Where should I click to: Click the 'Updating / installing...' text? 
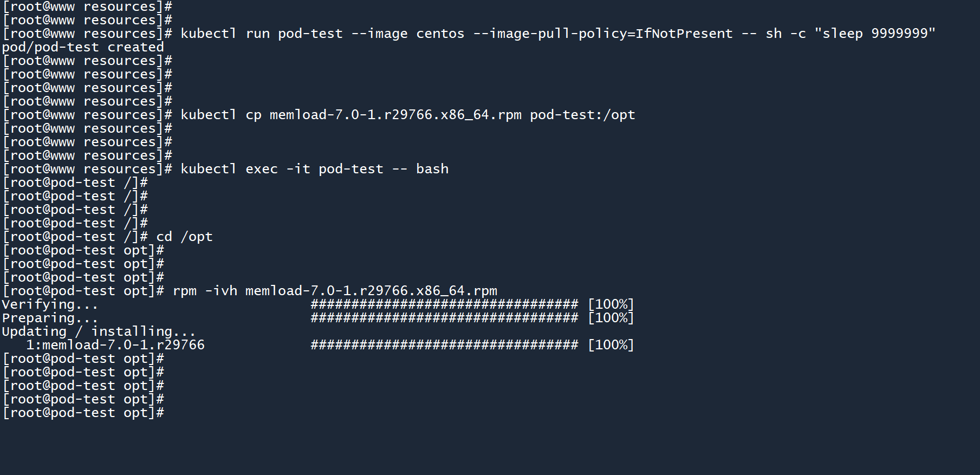(x=99, y=331)
